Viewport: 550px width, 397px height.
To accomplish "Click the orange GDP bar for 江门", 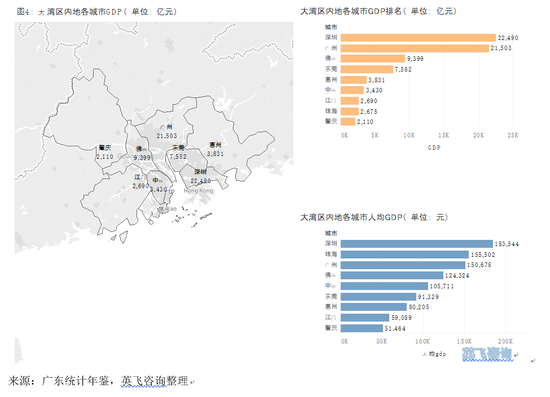I will [350, 101].
